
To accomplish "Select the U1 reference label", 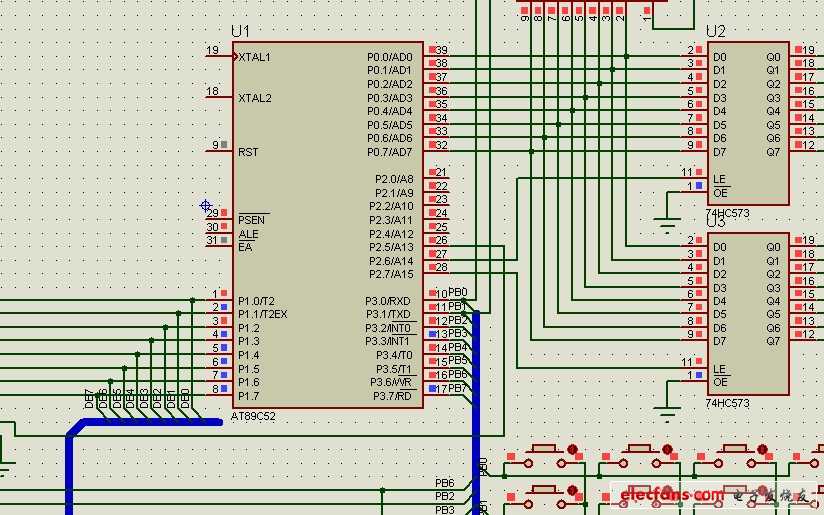I will click(x=240, y=32).
